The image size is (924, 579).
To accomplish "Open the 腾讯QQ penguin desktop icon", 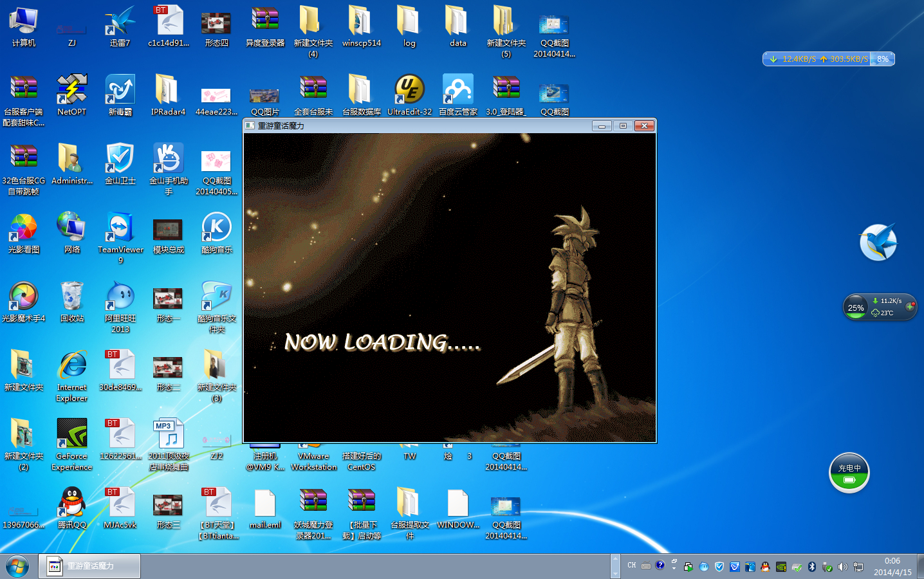I will click(x=71, y=503).
